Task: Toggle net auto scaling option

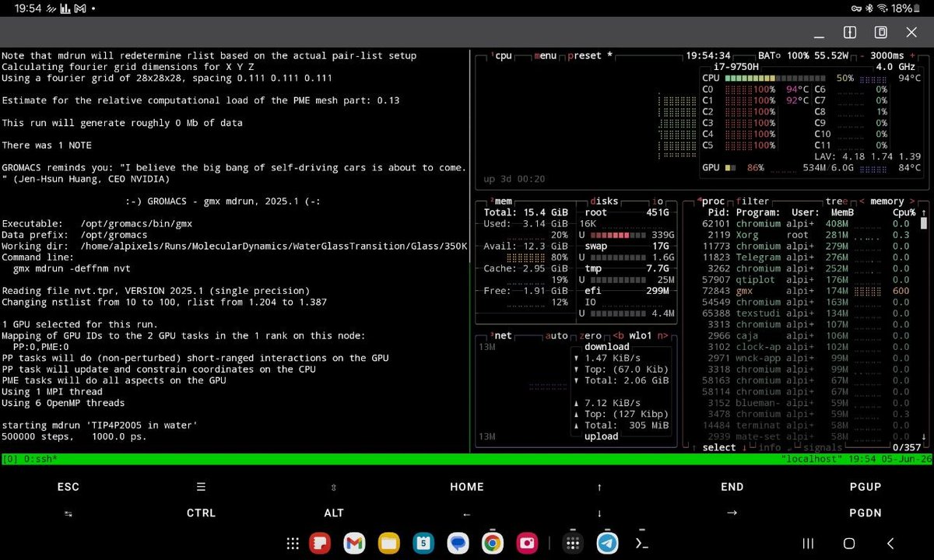Action: click(x=557, y=336)
